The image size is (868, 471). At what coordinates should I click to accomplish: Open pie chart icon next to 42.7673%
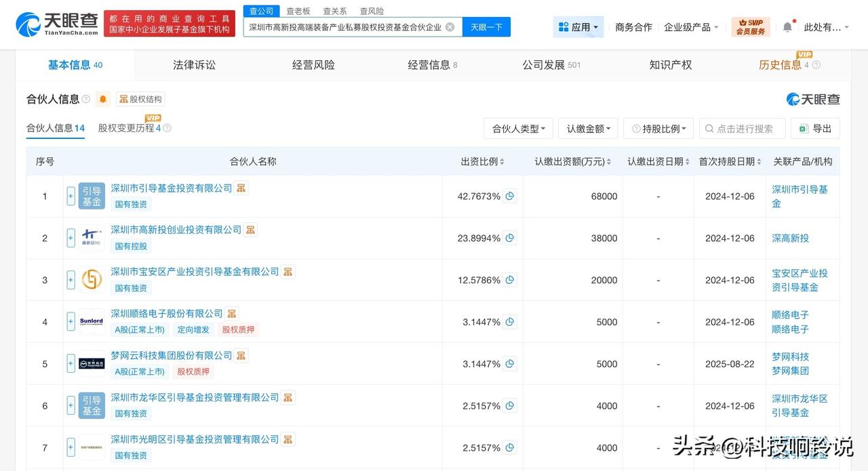tap(510, 196)
